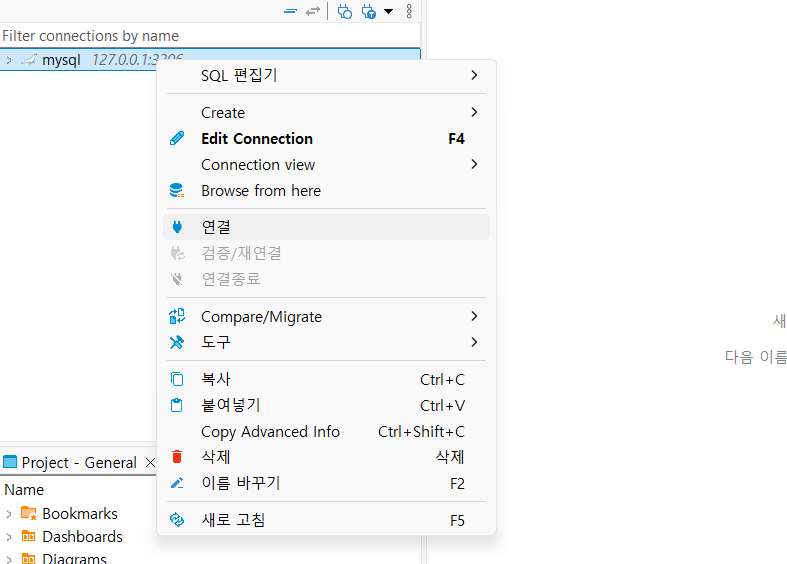Viewport: 787px width, 564px height.
Task: Click the 도구 tools icon
Action: (x=177, y=342)
